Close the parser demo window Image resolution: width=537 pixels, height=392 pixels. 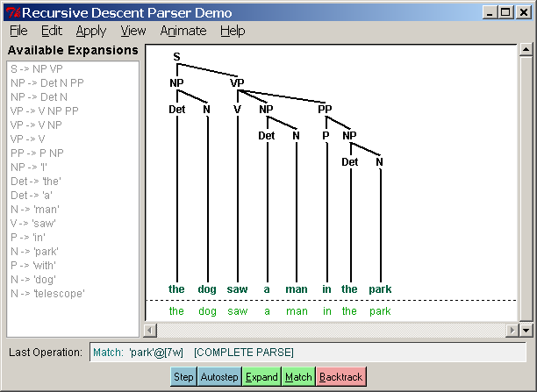[523, 12]
